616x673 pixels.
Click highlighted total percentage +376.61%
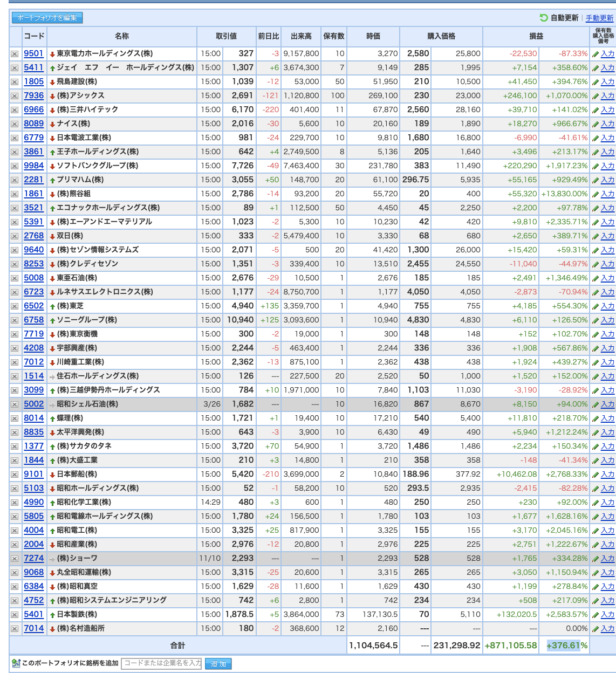pos(567,645)
